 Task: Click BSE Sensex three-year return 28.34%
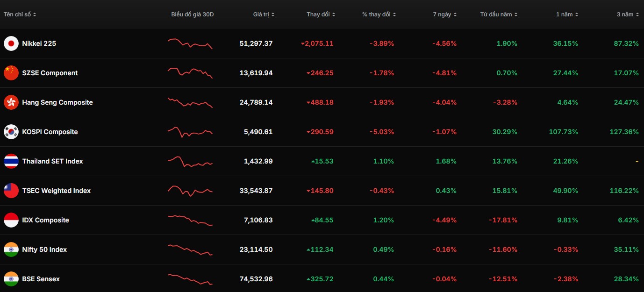pyautogui.click(x=626, y=279)
